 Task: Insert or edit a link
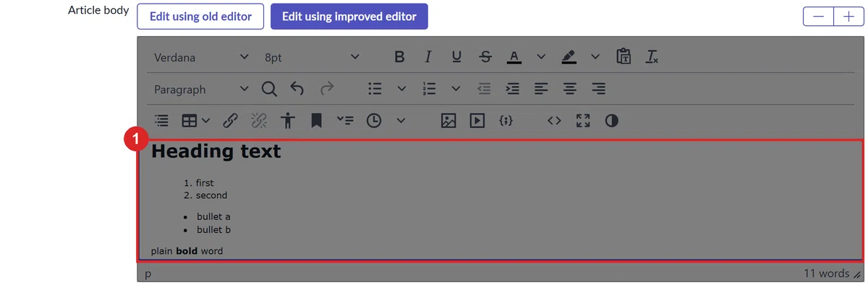pyautogui.click(x=230, y=121)
